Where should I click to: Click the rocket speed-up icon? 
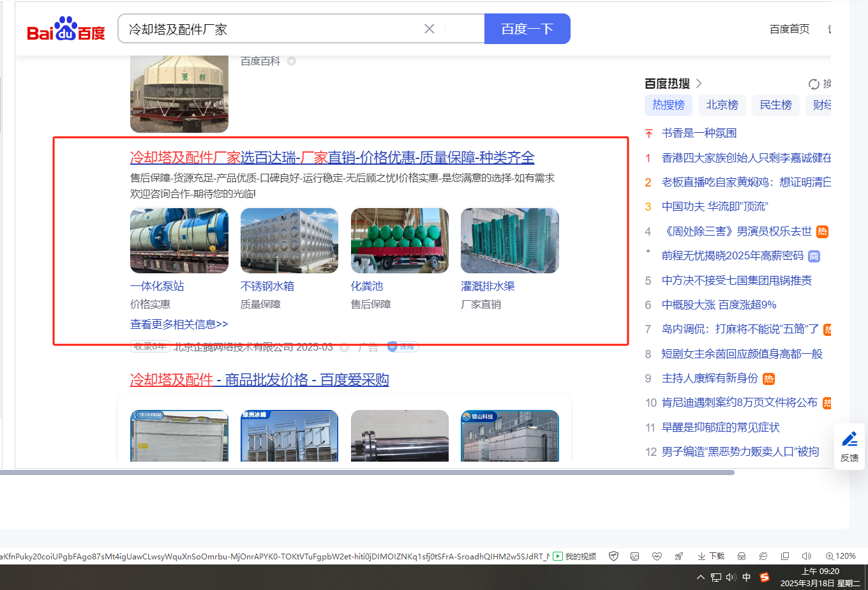[x=679, y=556]
